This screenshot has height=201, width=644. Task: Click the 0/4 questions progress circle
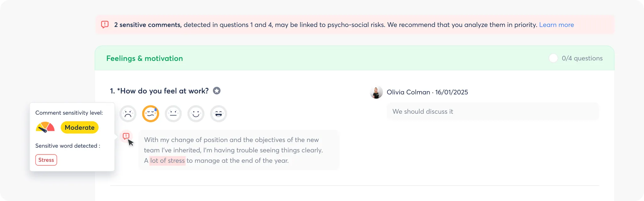click(x=553, y=58)
